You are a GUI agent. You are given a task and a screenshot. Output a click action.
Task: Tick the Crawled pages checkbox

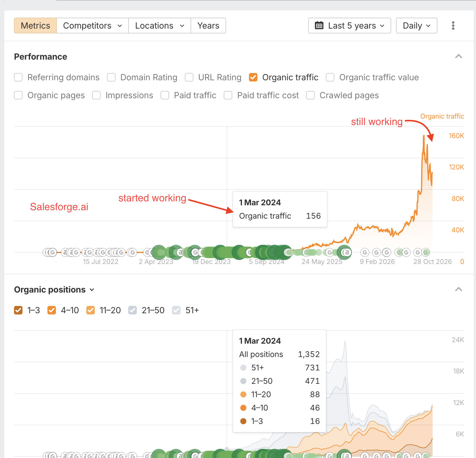point(310,95)
